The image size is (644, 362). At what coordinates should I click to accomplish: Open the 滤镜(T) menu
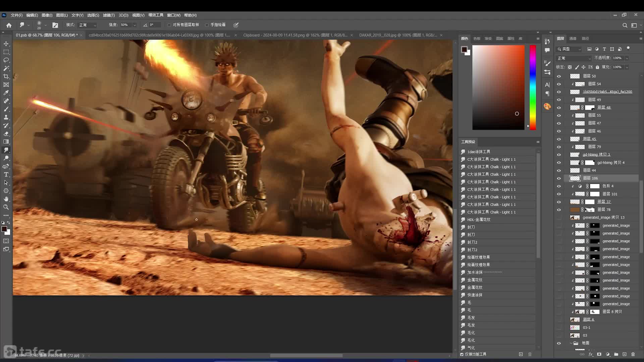point(109,15)
